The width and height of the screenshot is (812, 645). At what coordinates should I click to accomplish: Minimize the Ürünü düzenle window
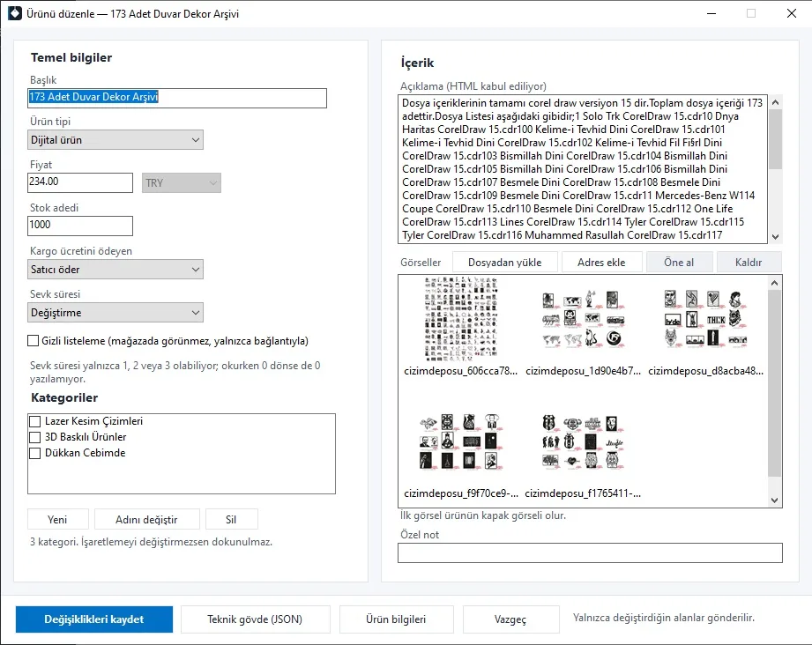point(711,13)
